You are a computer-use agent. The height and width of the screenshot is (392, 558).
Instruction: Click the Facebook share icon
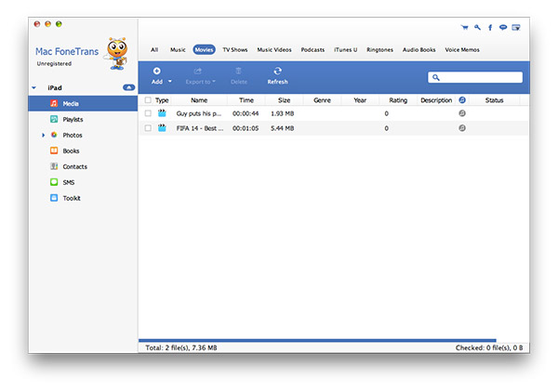tap(490, 28)
